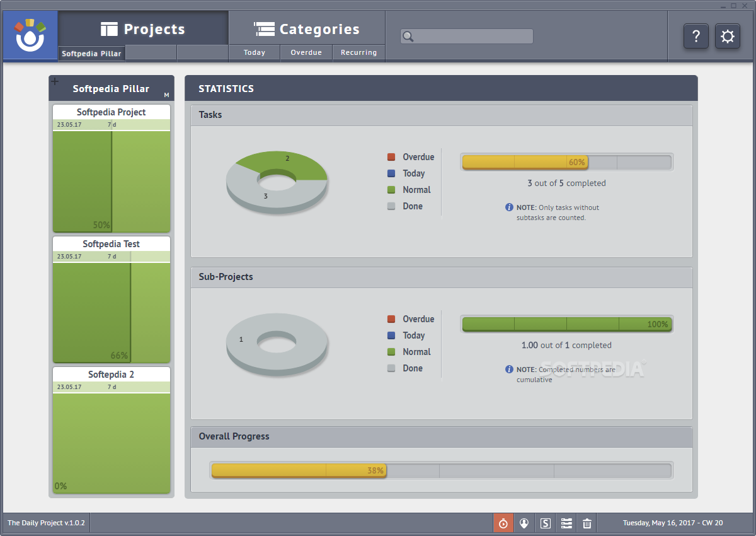This screenshot has width=756, height=536.
Task: Click into the search input field
Action: (x=467, y=37)
